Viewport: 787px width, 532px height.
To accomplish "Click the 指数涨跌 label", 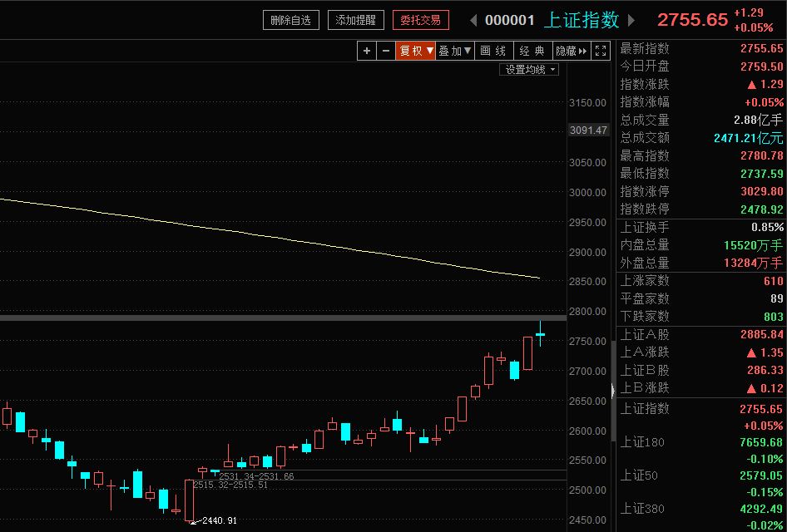I will point(645,84).
